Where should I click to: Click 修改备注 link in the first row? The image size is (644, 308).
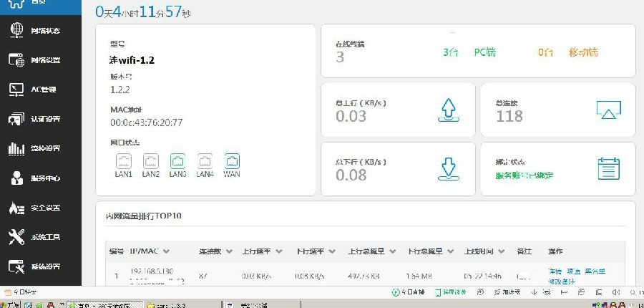tap(562, 281)
